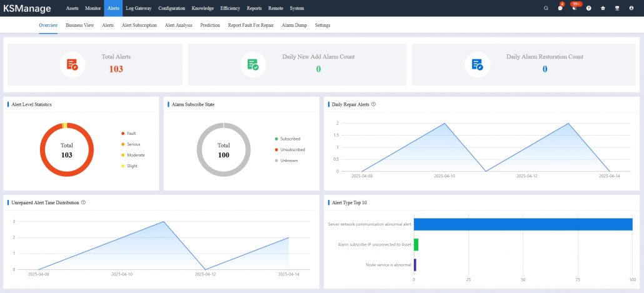Click the favorites star icon
Viewport: 644px width, 293px height.
pos(603,8)
